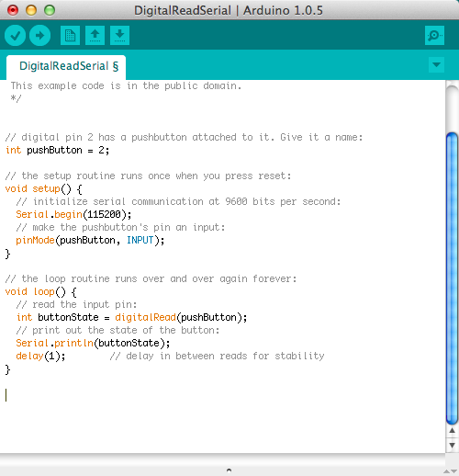Save the sketch using the down-arrow icon
This screenshot has height=476, width=459.
pos(119,36)
